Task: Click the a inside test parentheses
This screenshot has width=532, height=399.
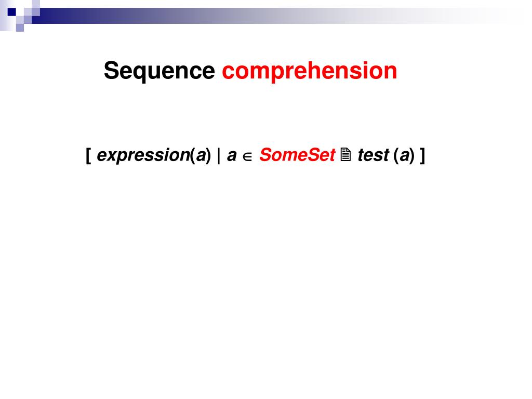Action: click(404, 156)
